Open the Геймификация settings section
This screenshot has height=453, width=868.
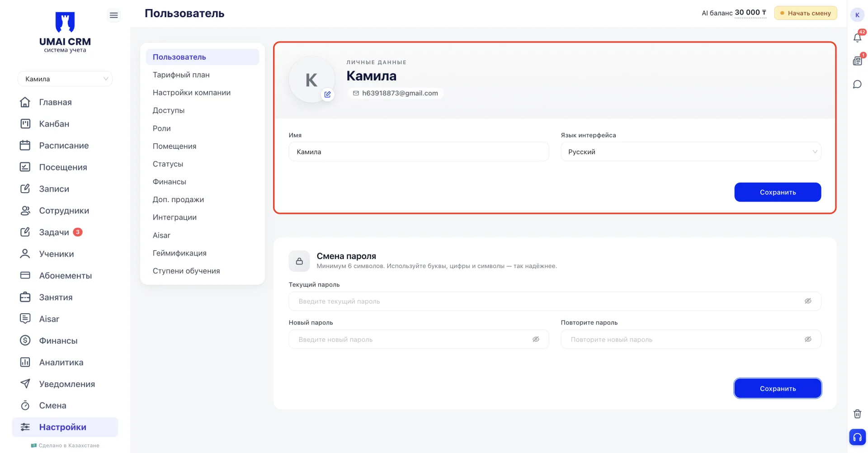pyautogui.click(x=202, y=253)
